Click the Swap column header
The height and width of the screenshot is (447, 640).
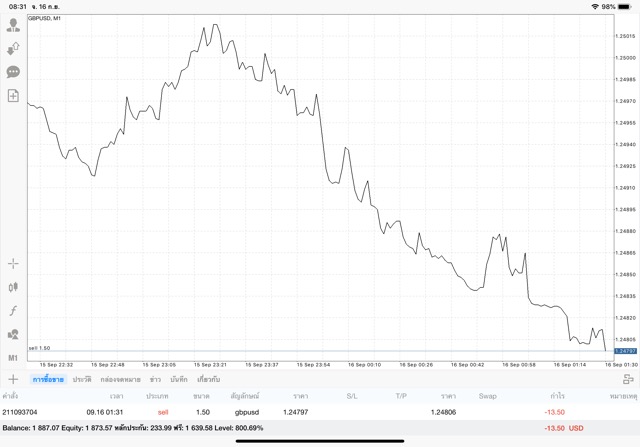pos(487,396)
